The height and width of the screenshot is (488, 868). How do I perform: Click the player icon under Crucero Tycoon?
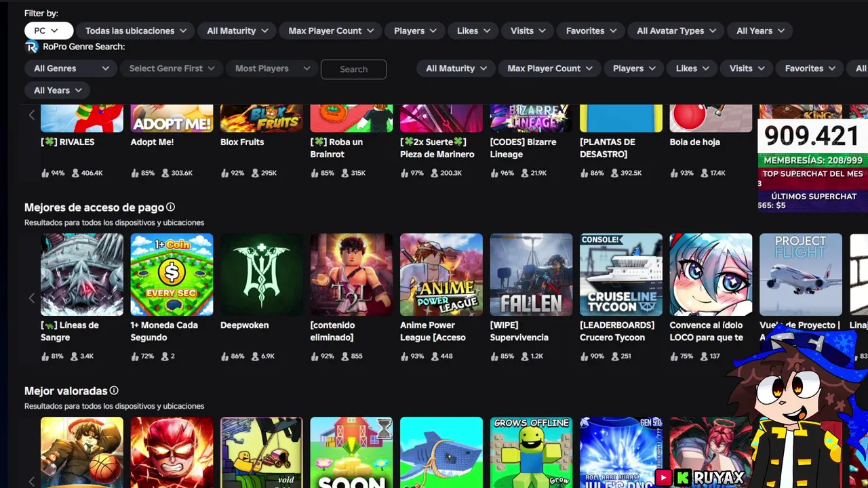pos(614,356)
